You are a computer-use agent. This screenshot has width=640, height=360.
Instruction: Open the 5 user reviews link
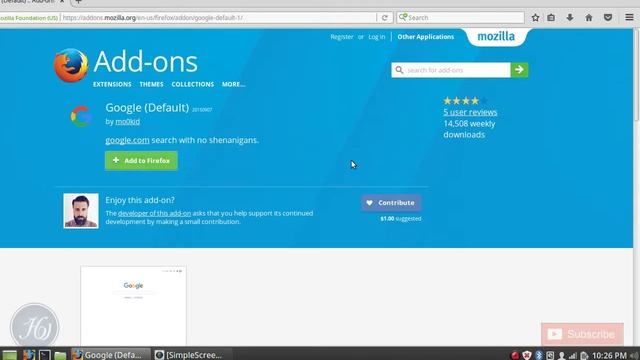coord(470,112)
